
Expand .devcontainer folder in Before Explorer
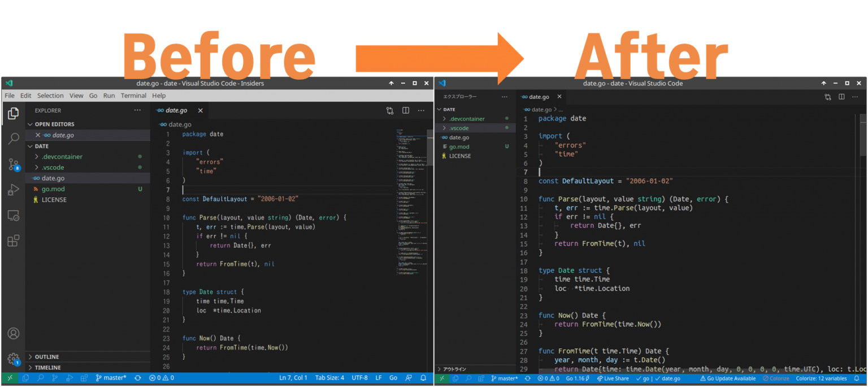point(88,157)
